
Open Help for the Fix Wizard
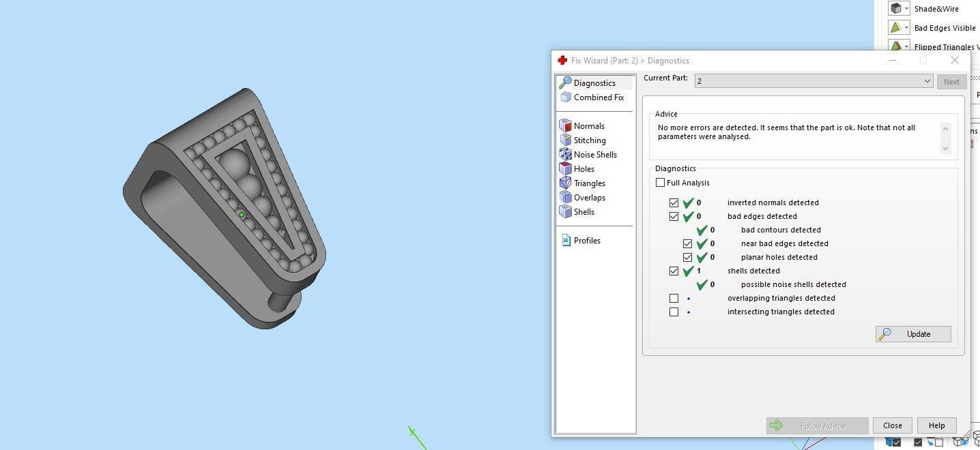point(937,425)
